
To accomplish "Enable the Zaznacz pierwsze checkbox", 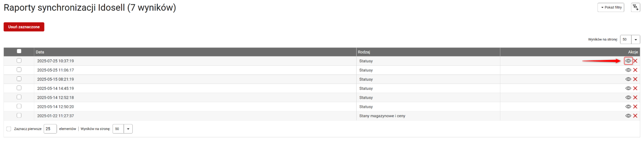I will point(9,129).
